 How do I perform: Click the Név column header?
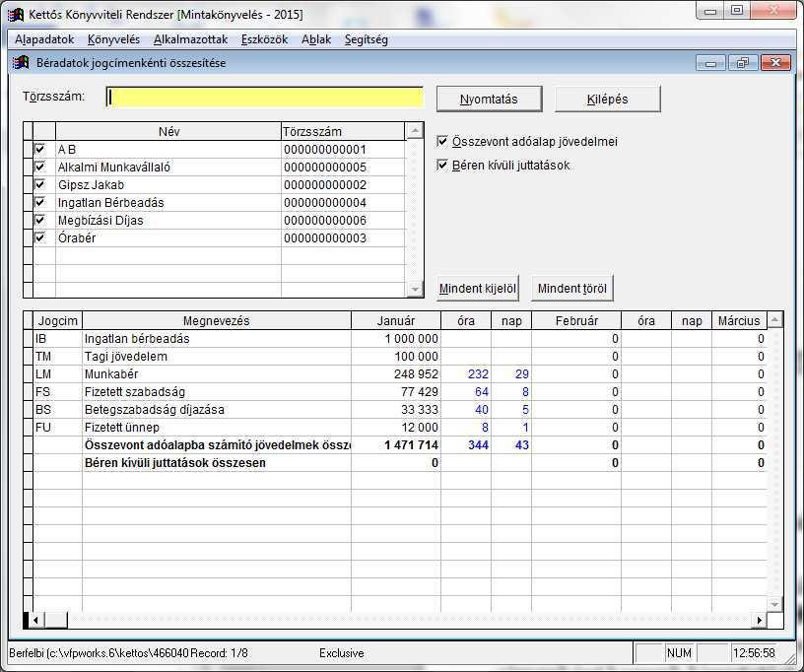168,132
